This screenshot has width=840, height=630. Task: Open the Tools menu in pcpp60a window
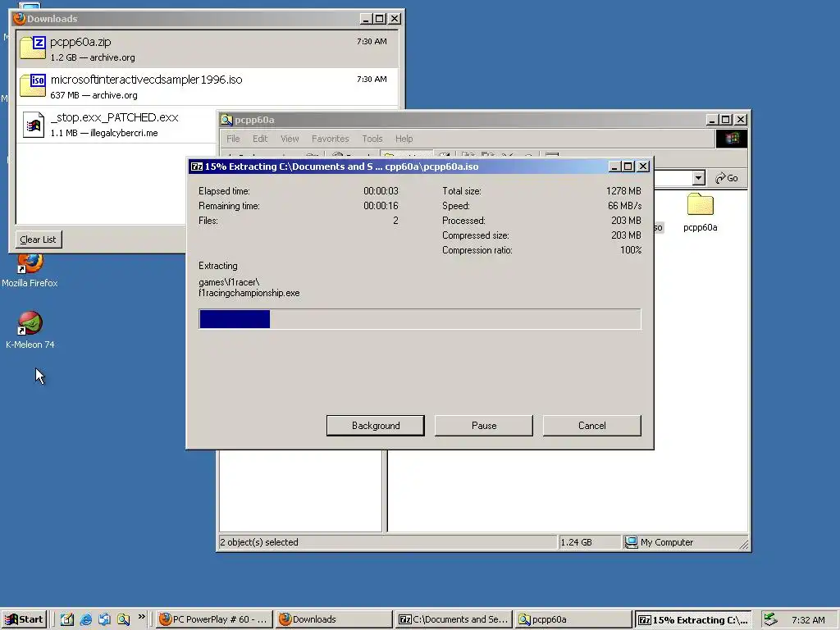(x=372, y=139)
